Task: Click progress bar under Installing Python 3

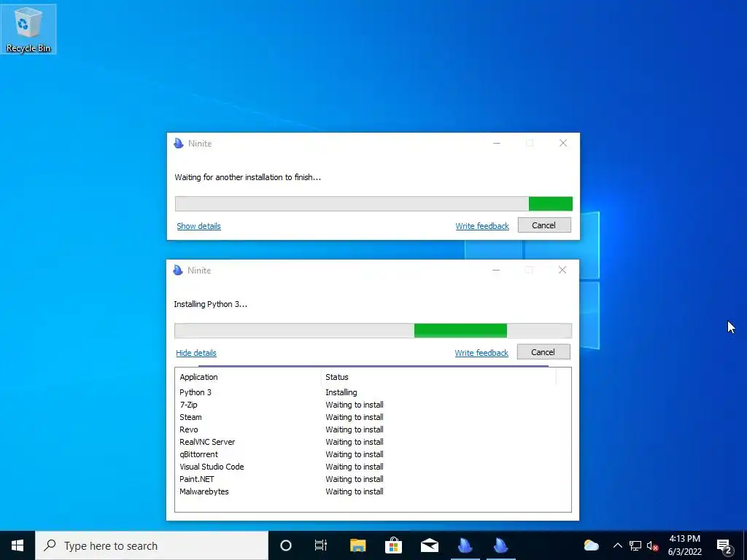Action: tap(373, 330)
